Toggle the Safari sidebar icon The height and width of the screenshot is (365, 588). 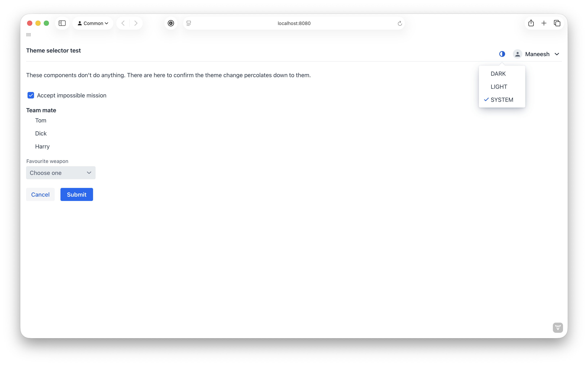coord(62,23)
